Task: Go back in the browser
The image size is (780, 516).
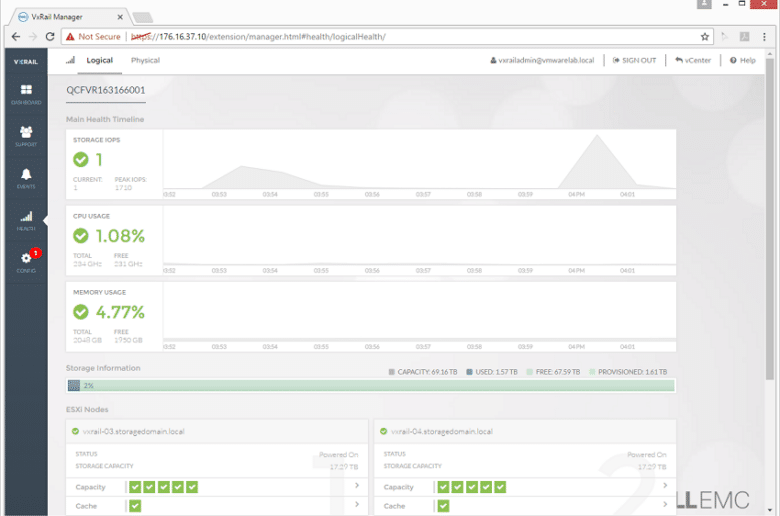Action: pos(16,36)
